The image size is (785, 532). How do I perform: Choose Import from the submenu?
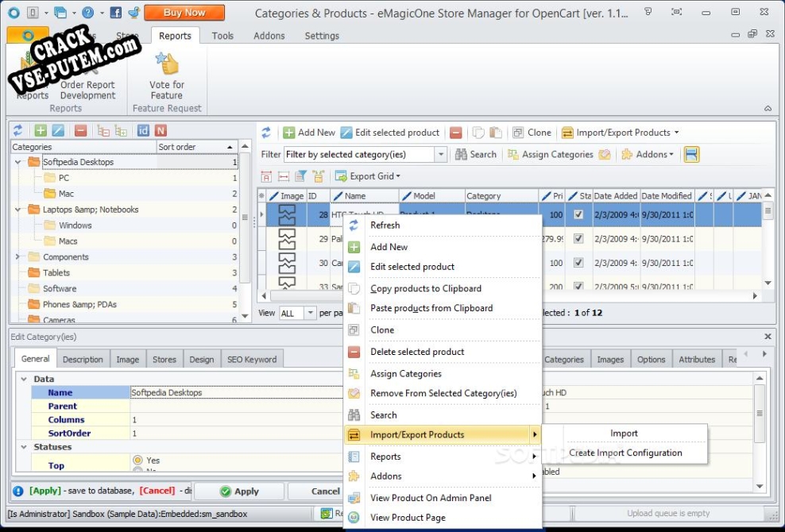pyautogui.click(x=624, y=434)
